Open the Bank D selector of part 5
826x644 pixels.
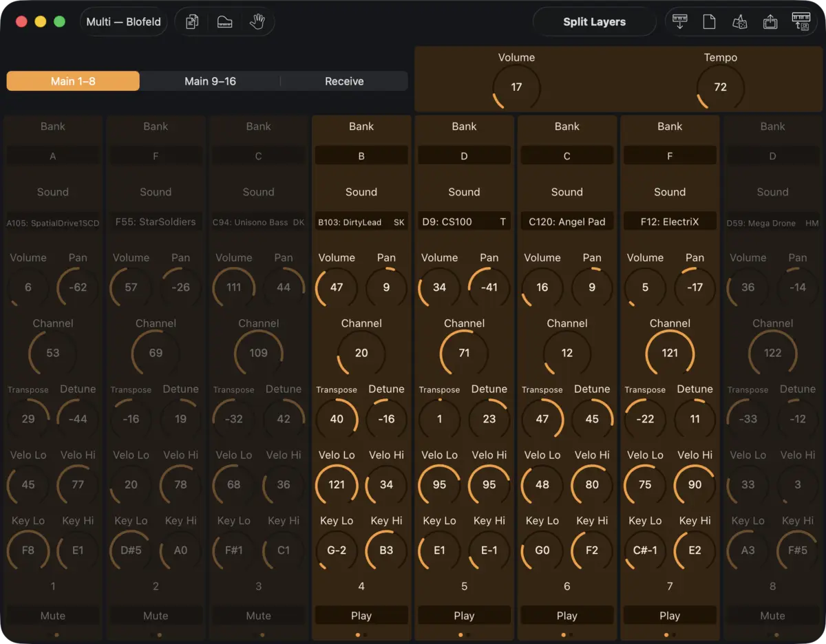[x=464, y=156]
